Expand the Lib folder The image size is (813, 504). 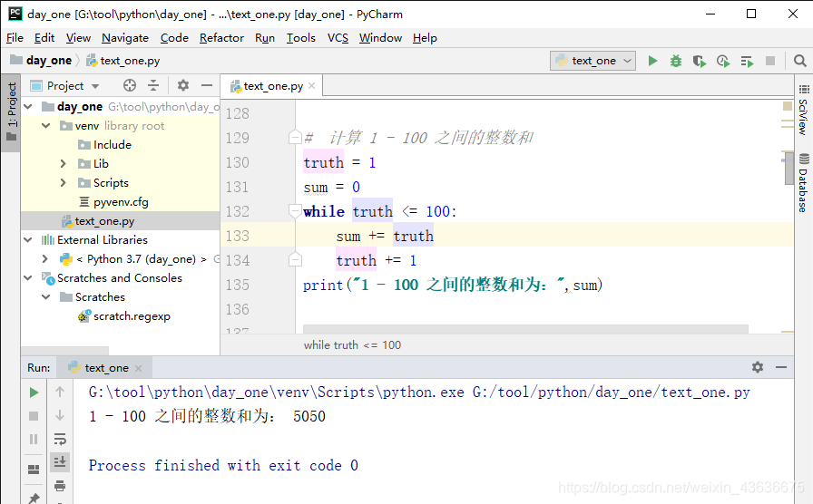(x=64, y=164)
